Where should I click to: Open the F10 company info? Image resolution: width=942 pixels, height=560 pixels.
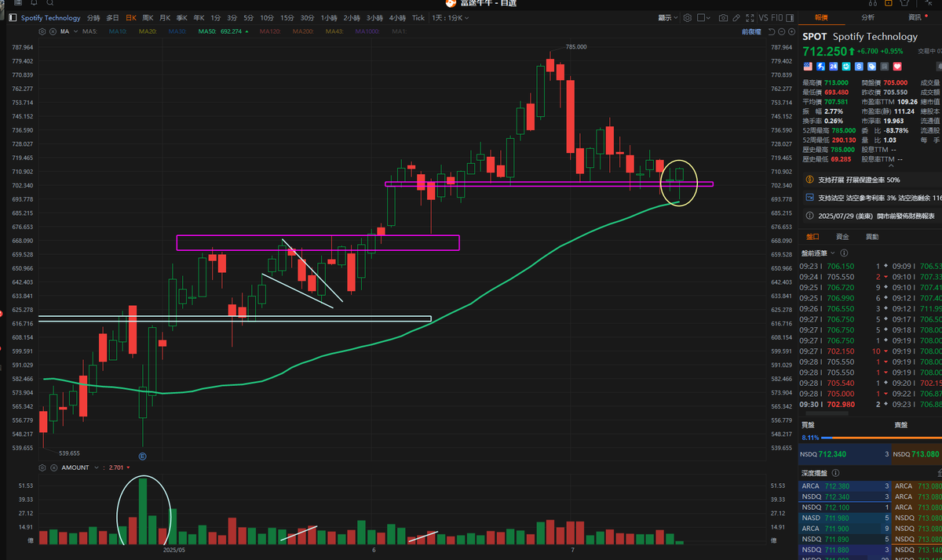click(777, 17)
